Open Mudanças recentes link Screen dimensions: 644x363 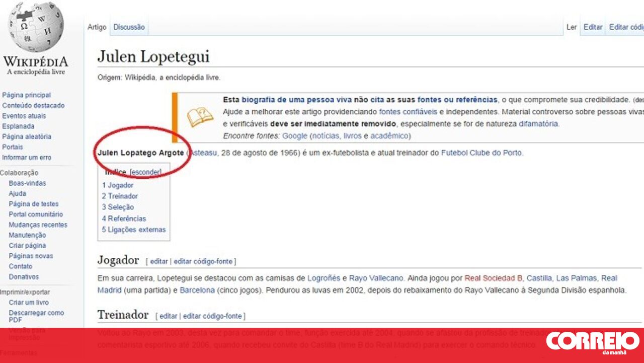point(38,225)
